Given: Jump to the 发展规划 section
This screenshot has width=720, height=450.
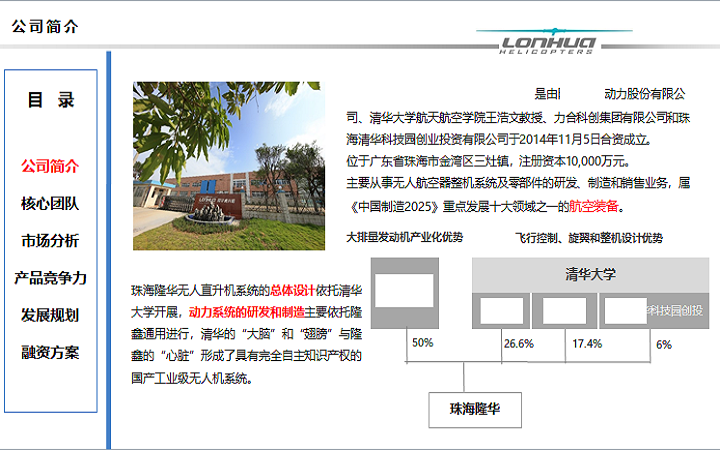Looking at the screenshot, I should [50, 315].
